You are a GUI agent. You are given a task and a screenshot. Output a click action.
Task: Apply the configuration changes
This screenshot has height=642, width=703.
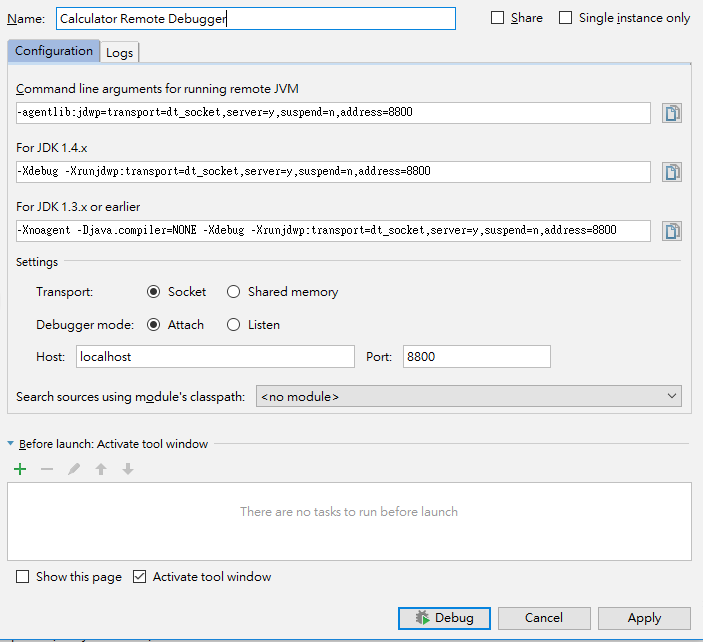tap(644, 618)
